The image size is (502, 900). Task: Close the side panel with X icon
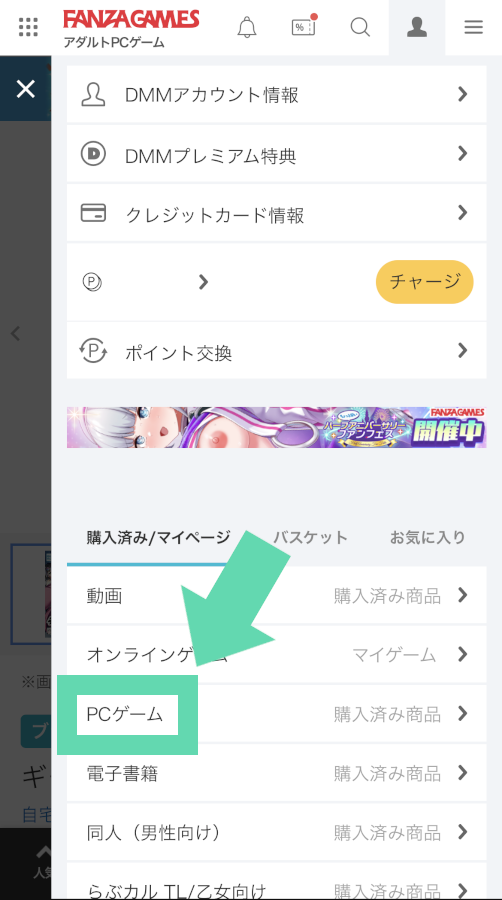tap(25, 89)
